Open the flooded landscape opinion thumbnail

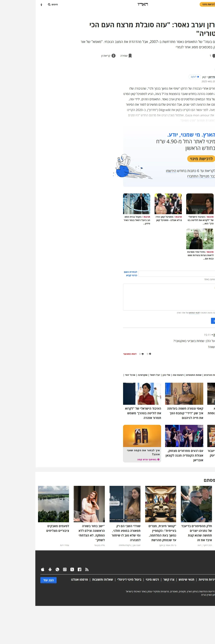coord(54,504)
